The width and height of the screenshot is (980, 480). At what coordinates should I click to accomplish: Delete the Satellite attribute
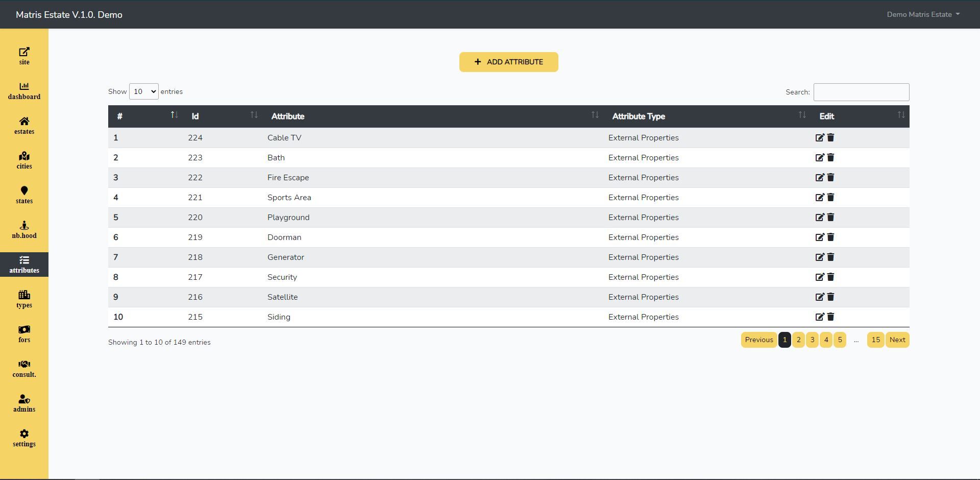pyautogui.click(x=830, y=297)
